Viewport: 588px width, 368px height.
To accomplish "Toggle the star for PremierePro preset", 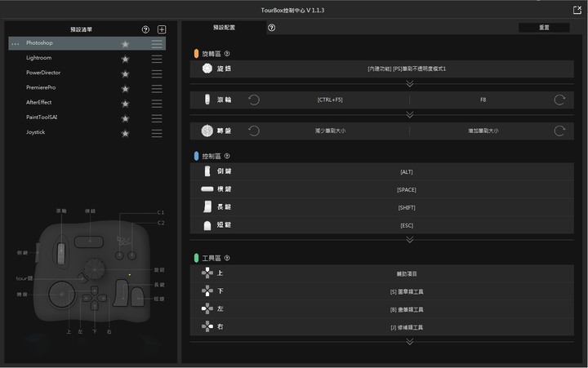I will tap(125, 89).
